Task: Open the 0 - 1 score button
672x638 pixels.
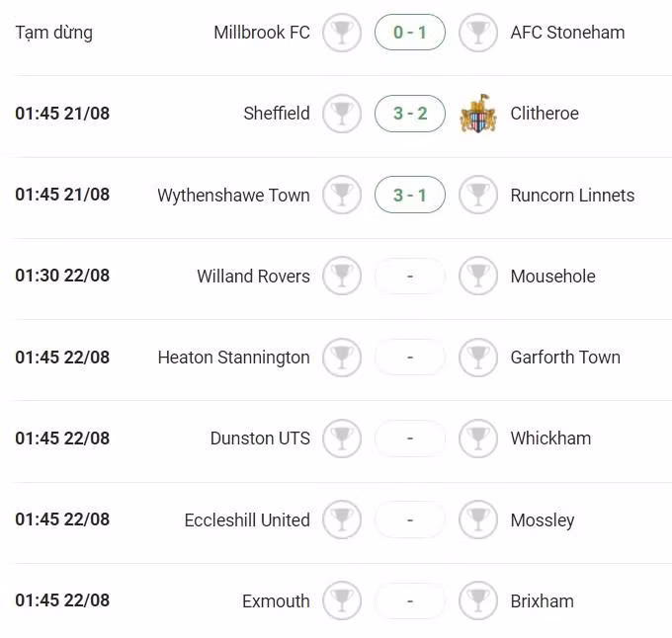Action: 410,33
